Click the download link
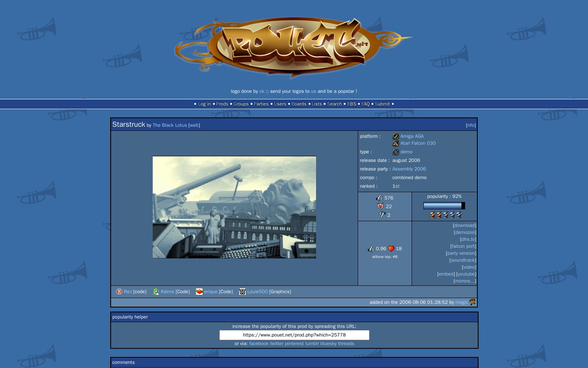 point(464,225)
